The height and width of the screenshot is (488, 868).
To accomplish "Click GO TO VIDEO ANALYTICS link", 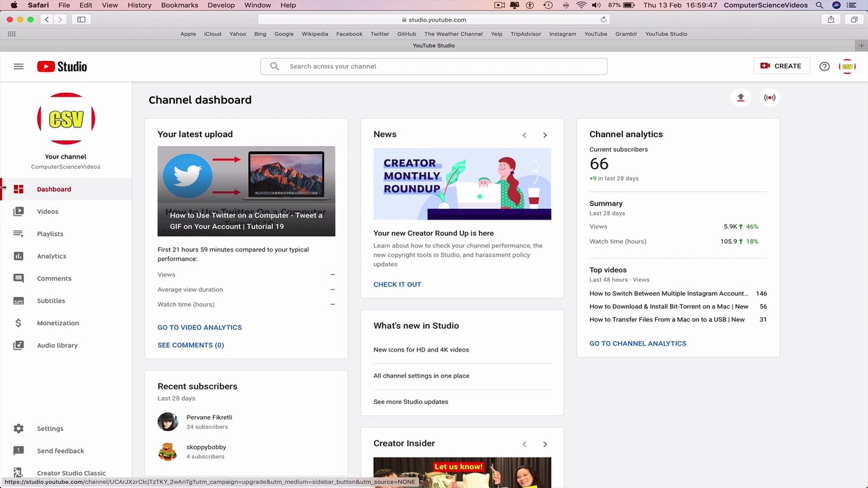I will click(x=199, y=327).
